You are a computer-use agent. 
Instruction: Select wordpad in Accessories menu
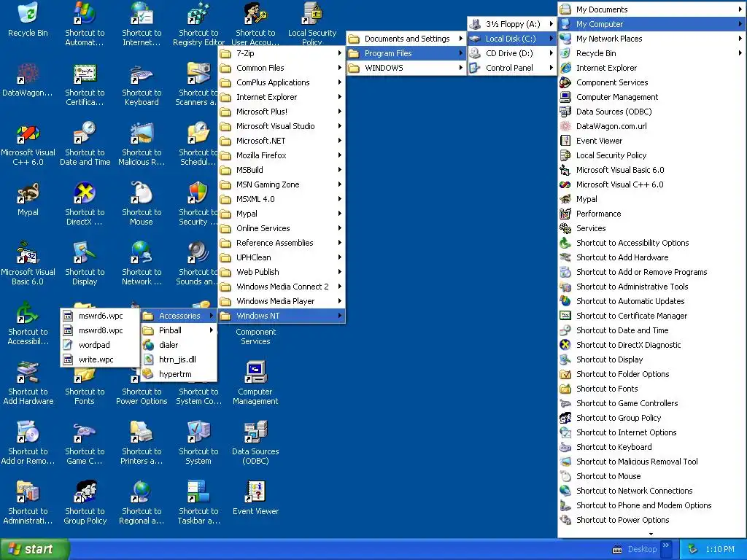[100, 345]
